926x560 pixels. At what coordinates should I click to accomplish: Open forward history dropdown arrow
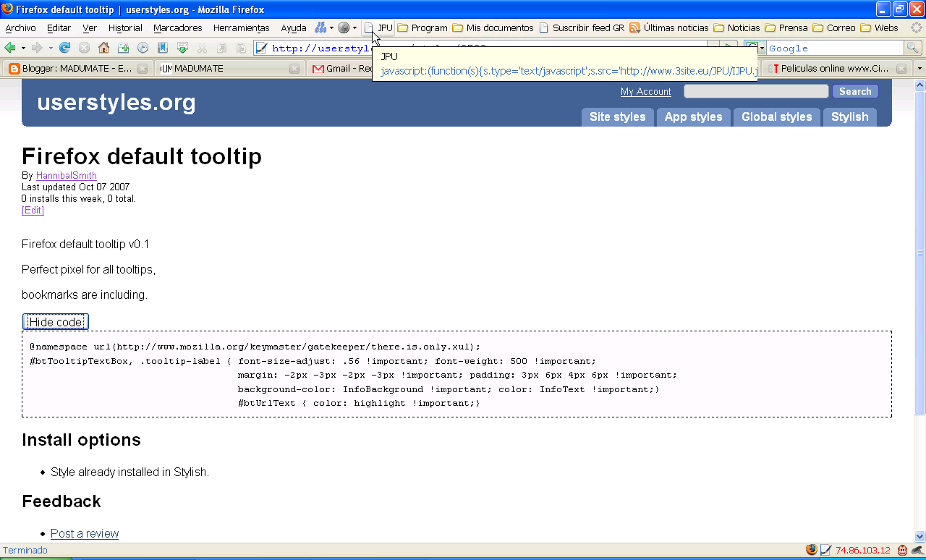pyautogui.click(x=51, y=48)
